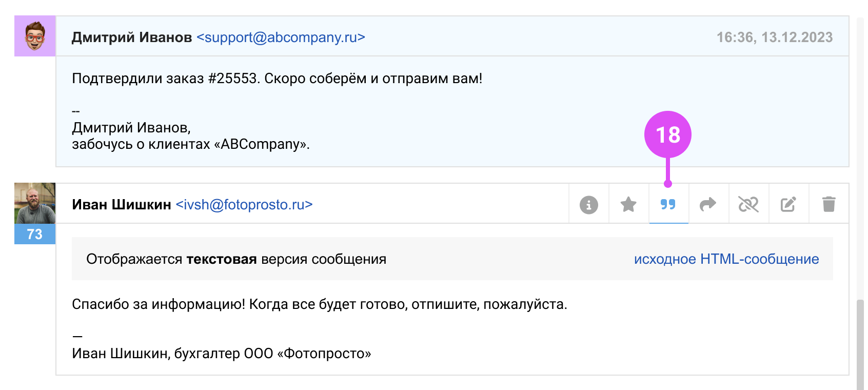Click the 16:36, 13.12.2023 timestamp
This screenshot has width=868, height=390.
coord(774,37)
